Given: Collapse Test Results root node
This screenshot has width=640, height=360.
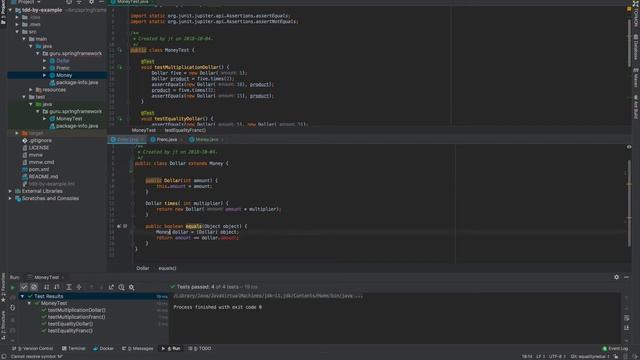Looking at the screenshot, I should pos(22,296).
